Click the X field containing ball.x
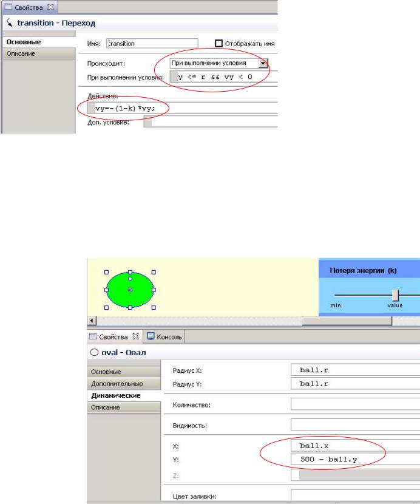The height and width of the screenshot is (504, 420). tap(356, 446)
